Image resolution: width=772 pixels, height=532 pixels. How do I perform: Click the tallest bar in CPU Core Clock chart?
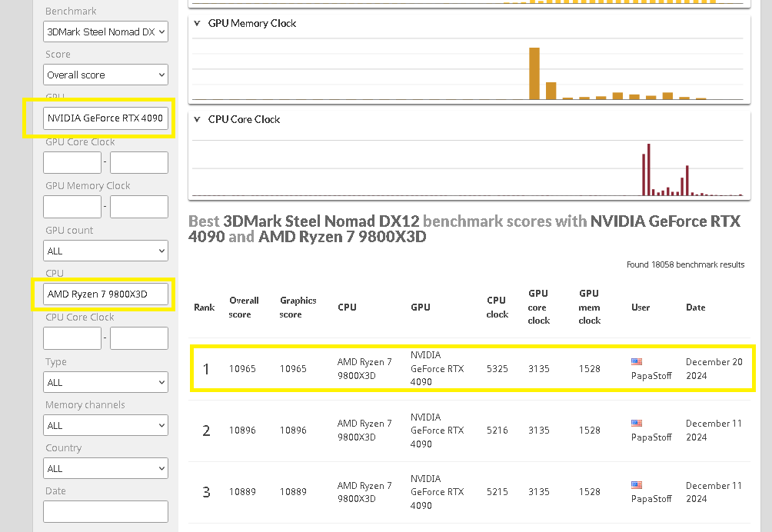[x=648, y=170]
